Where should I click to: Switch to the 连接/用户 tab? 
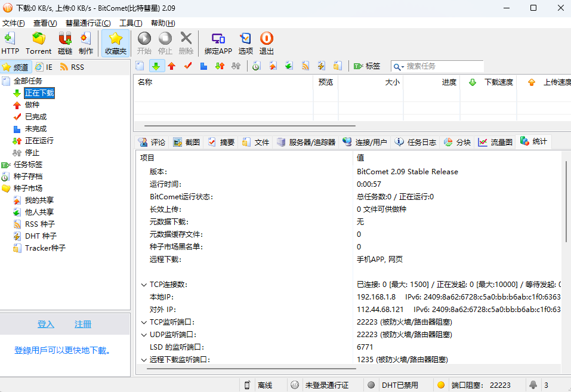[x=365, y=142]
